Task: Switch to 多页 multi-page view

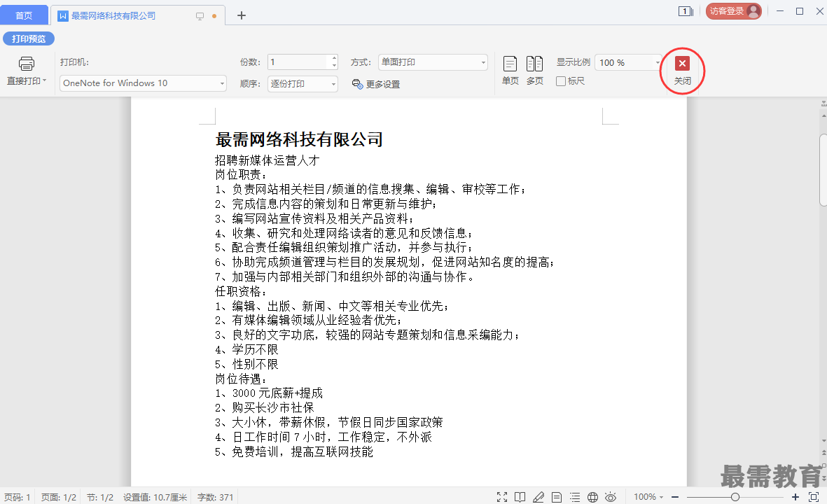Action: [534, 71]
